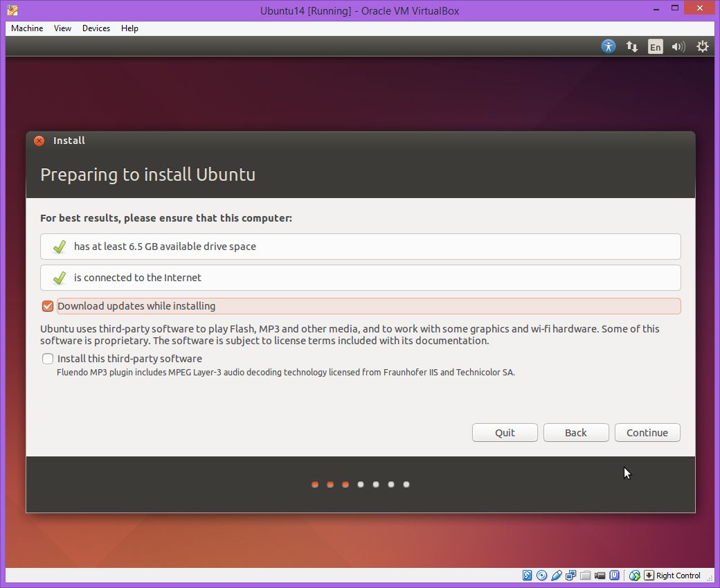
Task: Click Continue to proceed with install
Action: click(647, 433)
